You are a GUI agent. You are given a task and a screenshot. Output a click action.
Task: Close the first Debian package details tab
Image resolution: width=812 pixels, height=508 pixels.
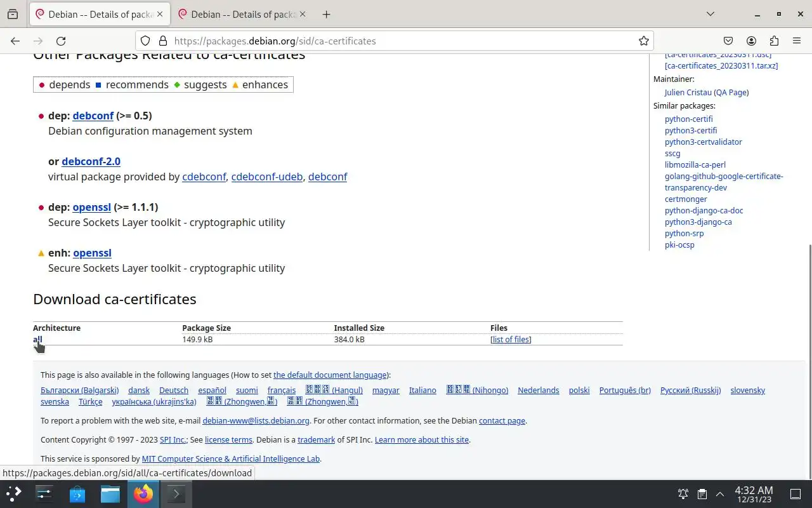click(160, 14)
